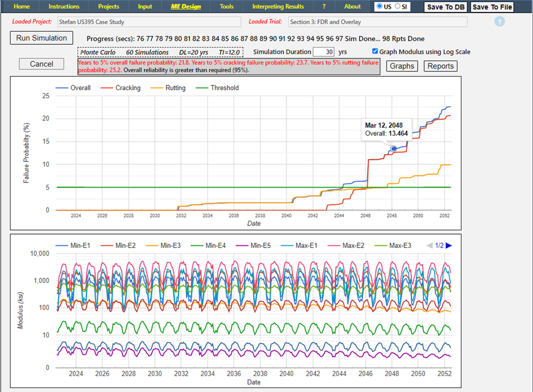Image resolution: width=533 pixels, height=392 pixels.
Task: Toggle the Rutting legend entry
Action: tap(174, 88)
